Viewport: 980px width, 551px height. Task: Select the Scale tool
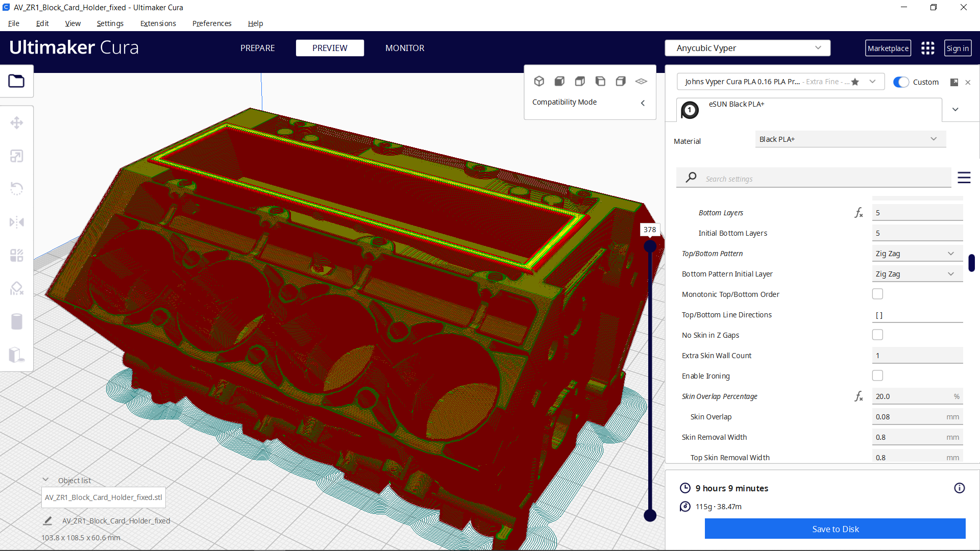pos(17,156)
